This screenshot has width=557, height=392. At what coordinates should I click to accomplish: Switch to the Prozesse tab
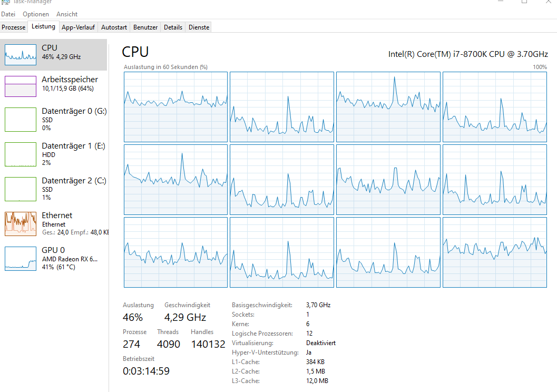(14, 27)
